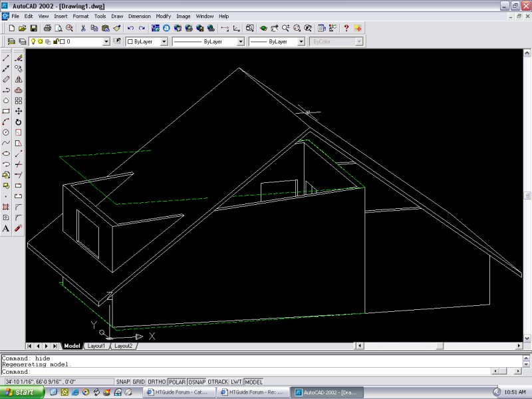Click the Match Properties brush icon
This screenshot has height=399, width=532.
[117, 28]
